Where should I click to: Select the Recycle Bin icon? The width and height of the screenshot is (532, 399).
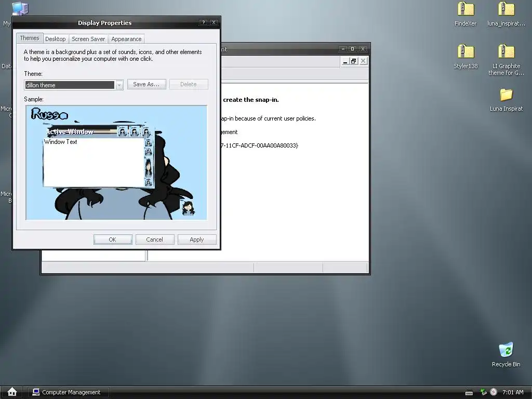tap(506, 350)
